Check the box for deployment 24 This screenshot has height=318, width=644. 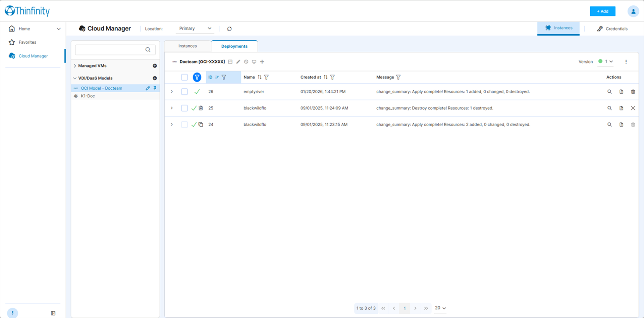(184, 125)
